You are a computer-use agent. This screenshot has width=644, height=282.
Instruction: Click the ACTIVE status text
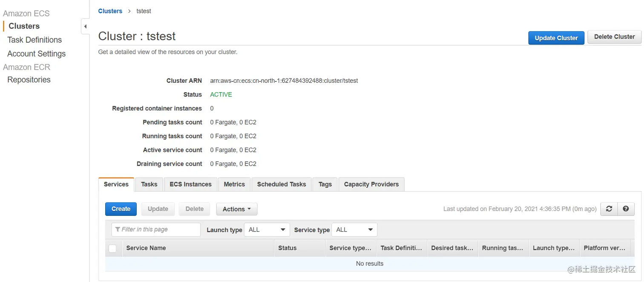[x=221, y=95]
